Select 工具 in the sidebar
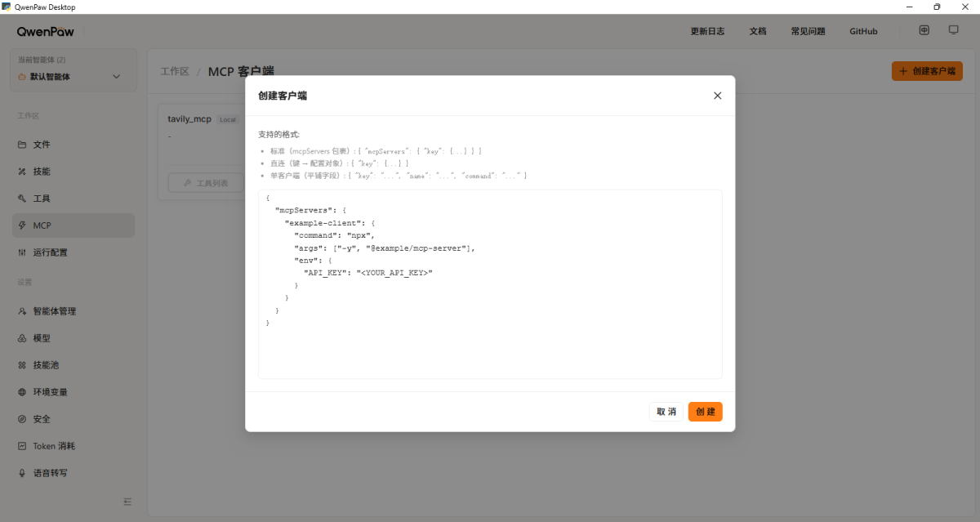The height and width of the screenshot is (522, 980). click(x=42, y=199)
